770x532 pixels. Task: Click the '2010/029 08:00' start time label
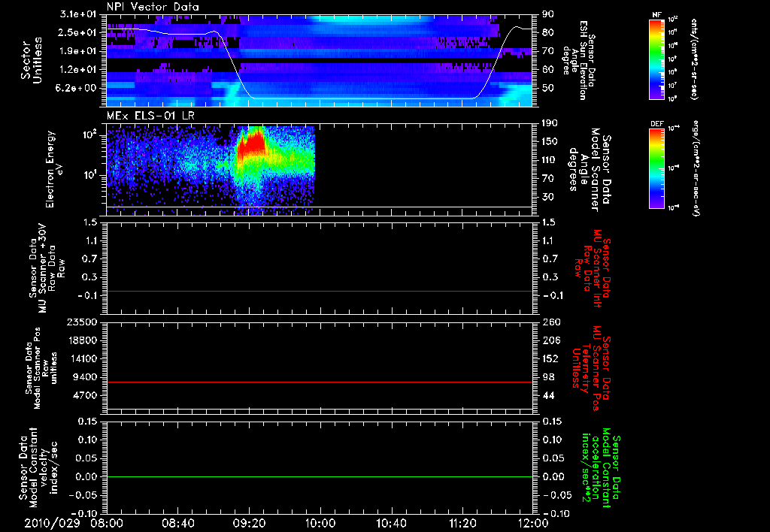coord(74,523)
